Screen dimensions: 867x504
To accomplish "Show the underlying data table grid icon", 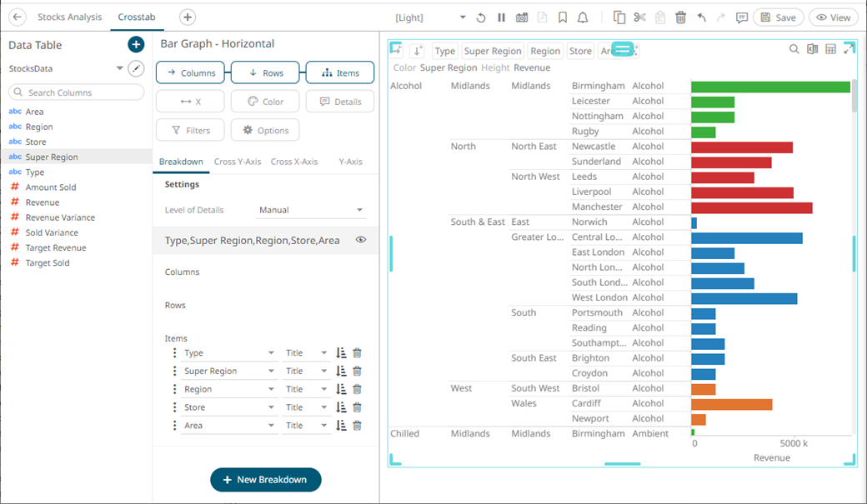I will coord(829,49).
